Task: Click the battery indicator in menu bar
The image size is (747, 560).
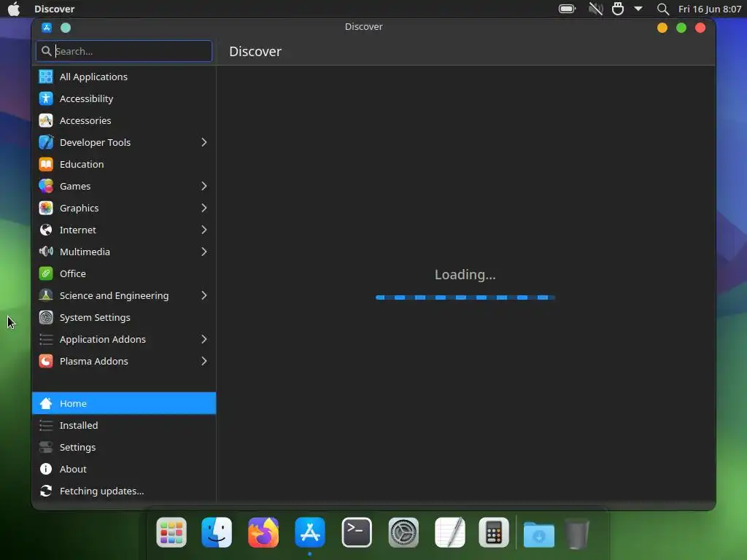Action: [568, 9]
